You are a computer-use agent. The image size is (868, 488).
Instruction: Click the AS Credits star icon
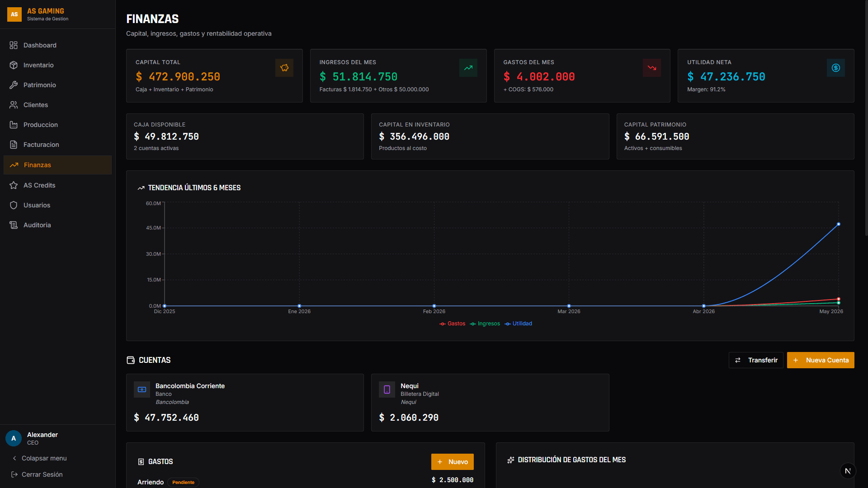[14, 185]
